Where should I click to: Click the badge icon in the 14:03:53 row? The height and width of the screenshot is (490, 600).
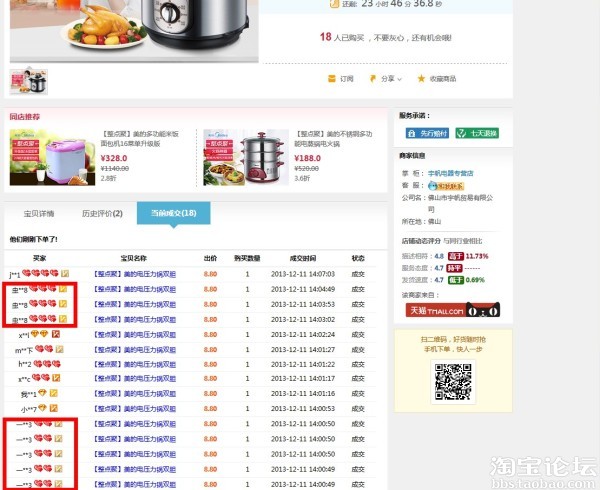click(x=63, y=304)
